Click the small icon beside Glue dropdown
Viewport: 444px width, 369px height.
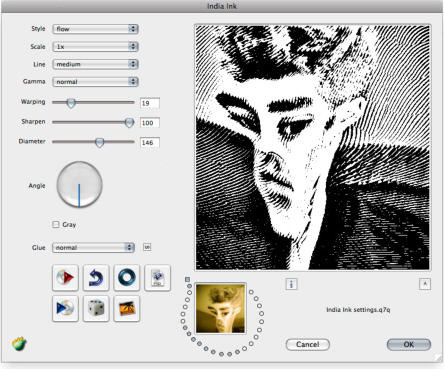(147, 247)
